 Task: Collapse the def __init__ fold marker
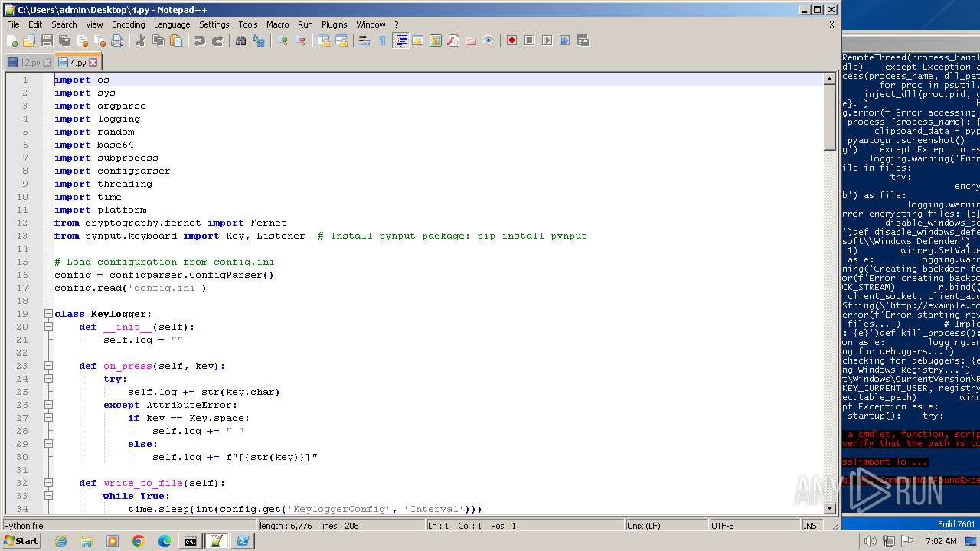click(x=48, y=327)
